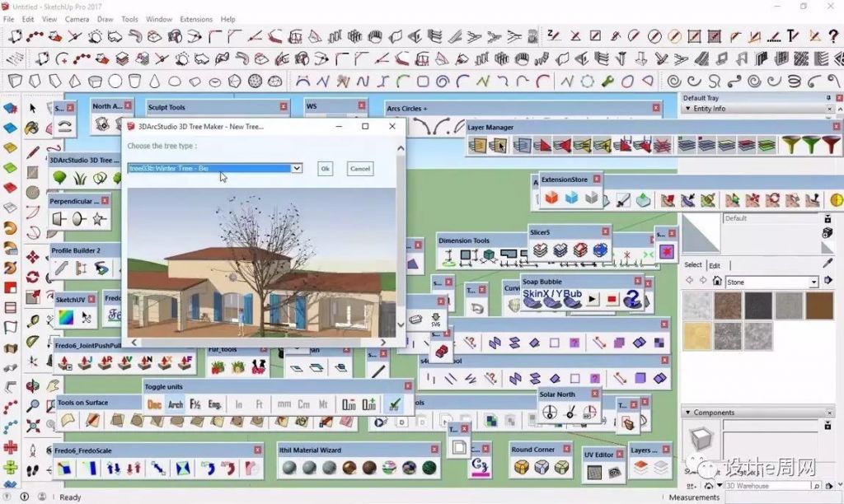The image size is (844, 504).
Task: Open the Window menu
Action: [159, 19]
